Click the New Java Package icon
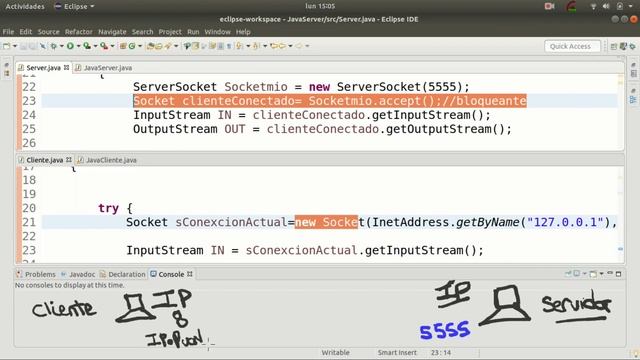 [x=122, y=46]
